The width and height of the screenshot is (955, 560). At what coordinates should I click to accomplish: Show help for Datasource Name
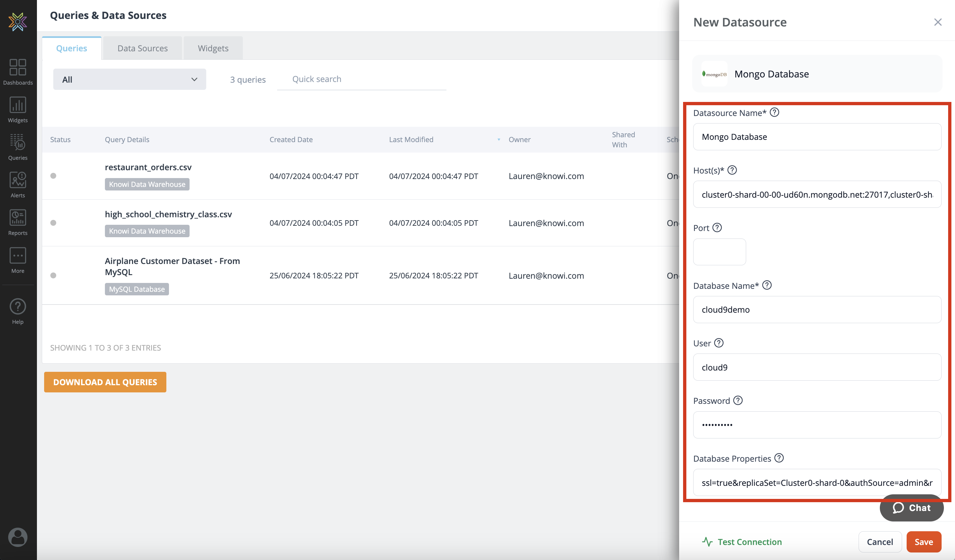775,112
